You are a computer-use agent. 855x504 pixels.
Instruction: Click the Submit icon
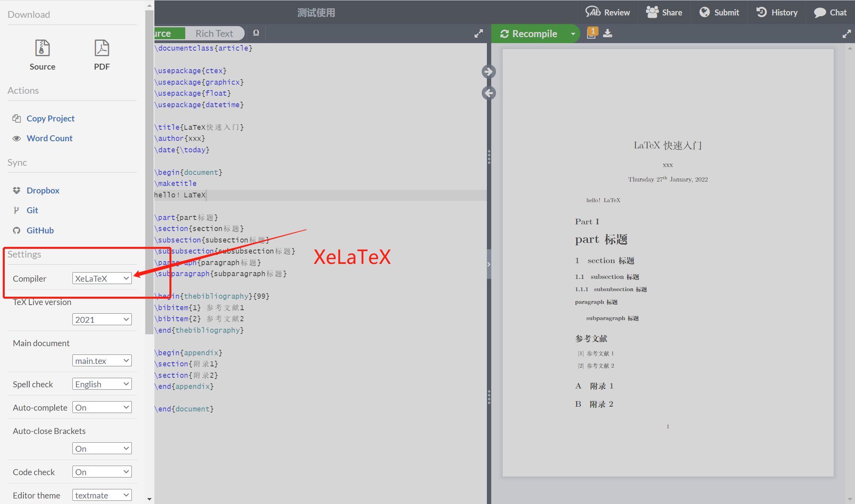(x=719, y=12)
